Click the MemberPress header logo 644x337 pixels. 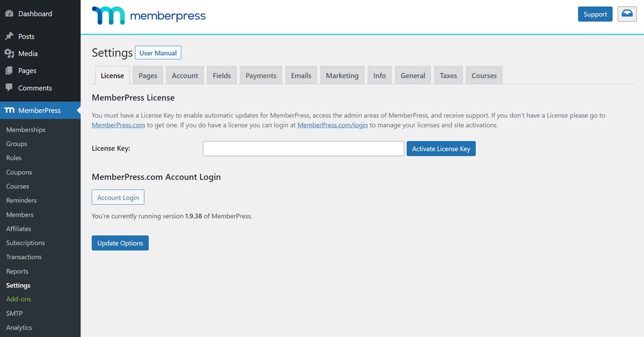click(x=149, y=15)
